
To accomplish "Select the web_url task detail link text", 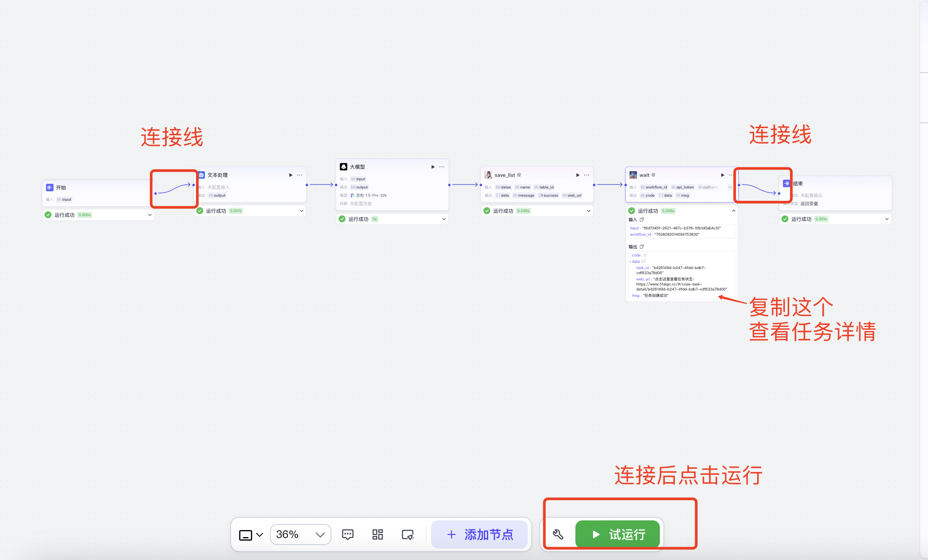I will click(x=681, y=284).
